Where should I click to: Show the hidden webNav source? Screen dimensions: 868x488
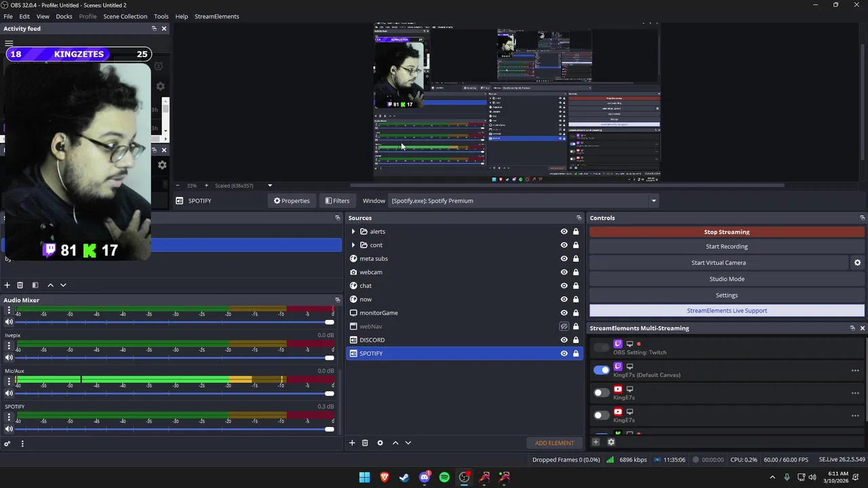click(x=564, y=327)
